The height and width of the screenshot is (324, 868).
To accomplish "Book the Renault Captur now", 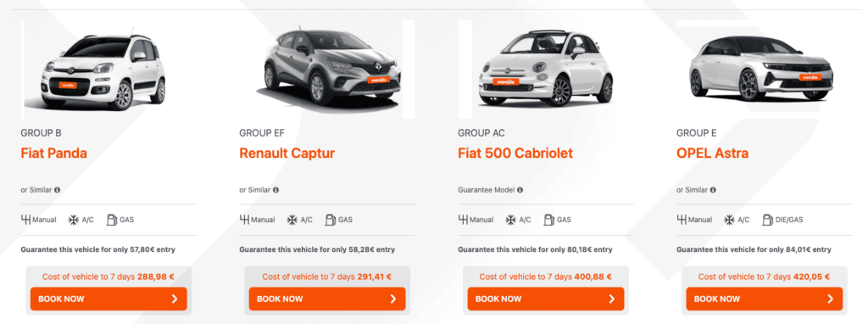I will (327, 299).
